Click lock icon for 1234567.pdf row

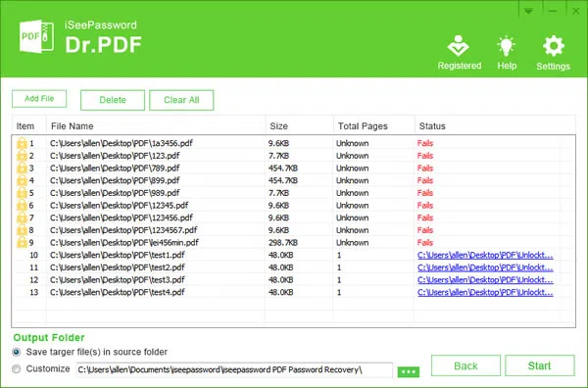click(x=22, y=230)
